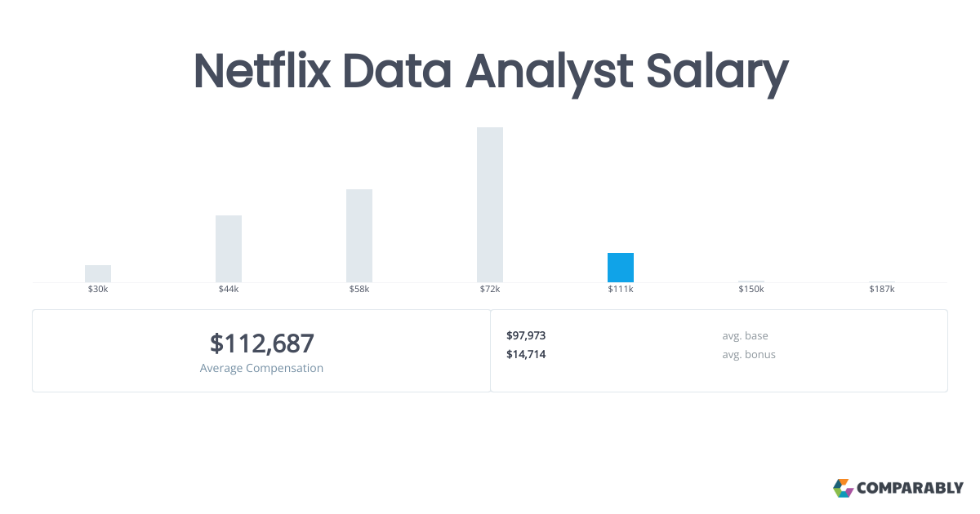Click the Comparably hexagon logo icon
This screenshot has height=514, width=980.
(x=843, y=488)
